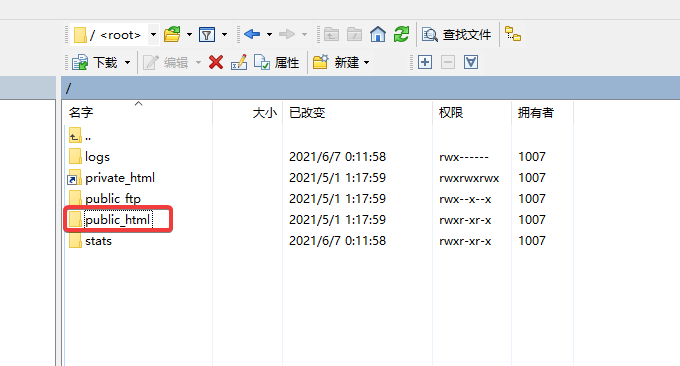The image size is (680, 366).
Task: Click the root directory toolbar icon
Action: [354, 34]
